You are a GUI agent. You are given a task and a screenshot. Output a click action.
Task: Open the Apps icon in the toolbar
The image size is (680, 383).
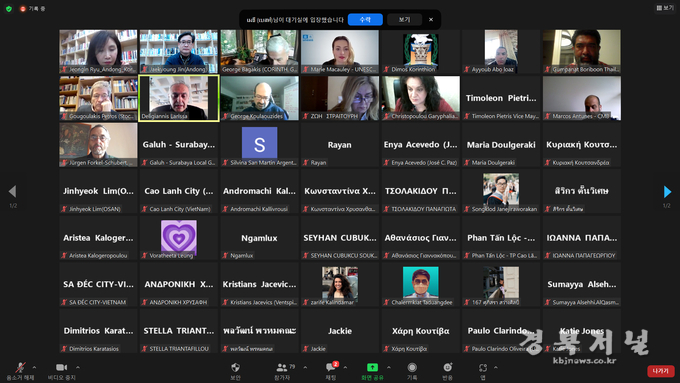(x=483, y=368)
